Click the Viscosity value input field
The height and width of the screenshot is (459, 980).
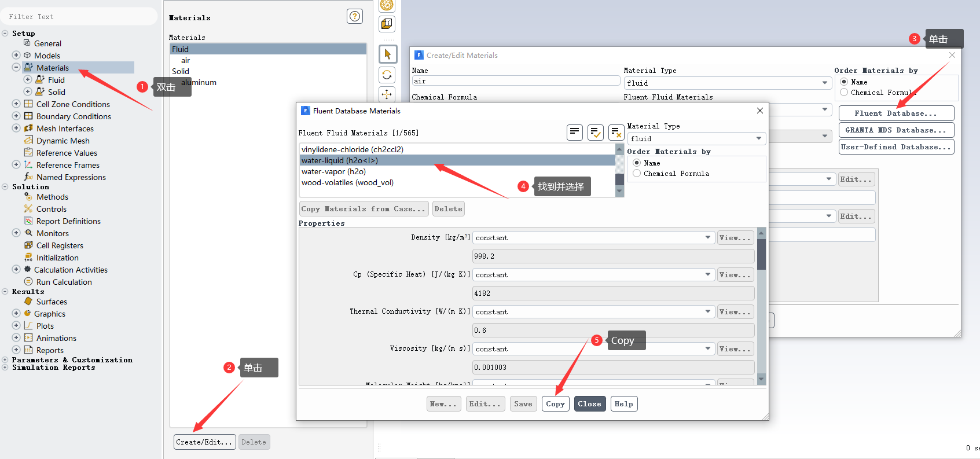[613, 368]
